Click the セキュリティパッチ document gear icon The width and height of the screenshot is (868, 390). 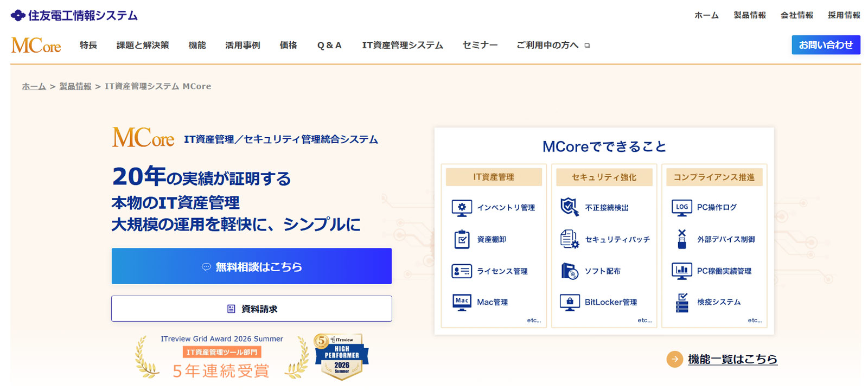click(x=570, y=239)
